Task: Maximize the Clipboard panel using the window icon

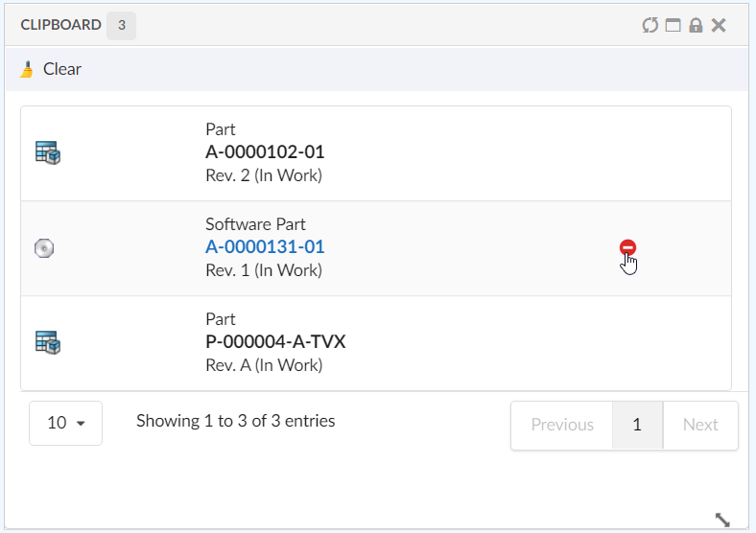Action: [673, 25]
